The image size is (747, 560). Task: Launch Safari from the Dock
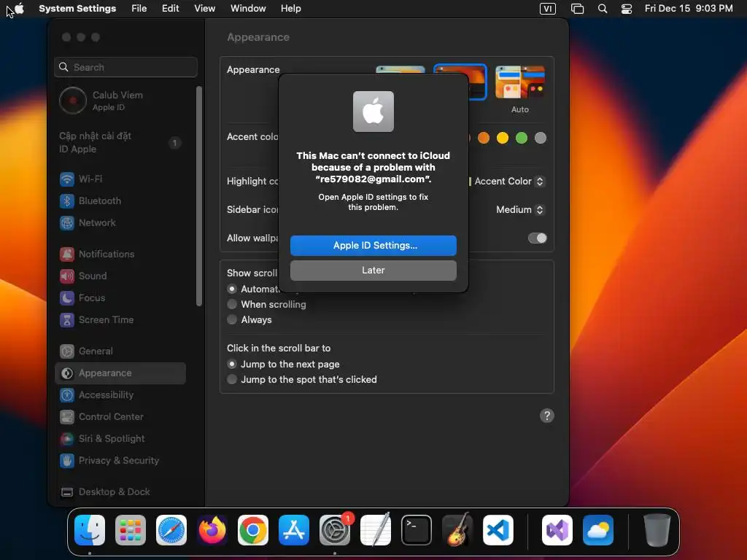click(171, 530)
